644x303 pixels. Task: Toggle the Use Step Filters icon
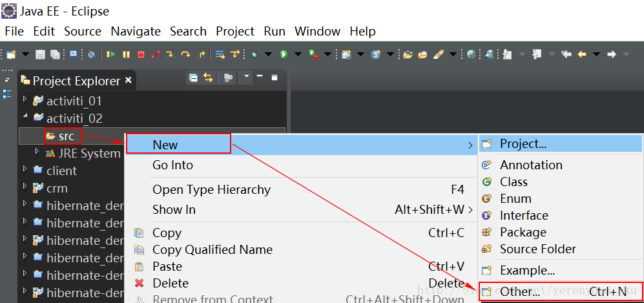click(x=235, y=54)
